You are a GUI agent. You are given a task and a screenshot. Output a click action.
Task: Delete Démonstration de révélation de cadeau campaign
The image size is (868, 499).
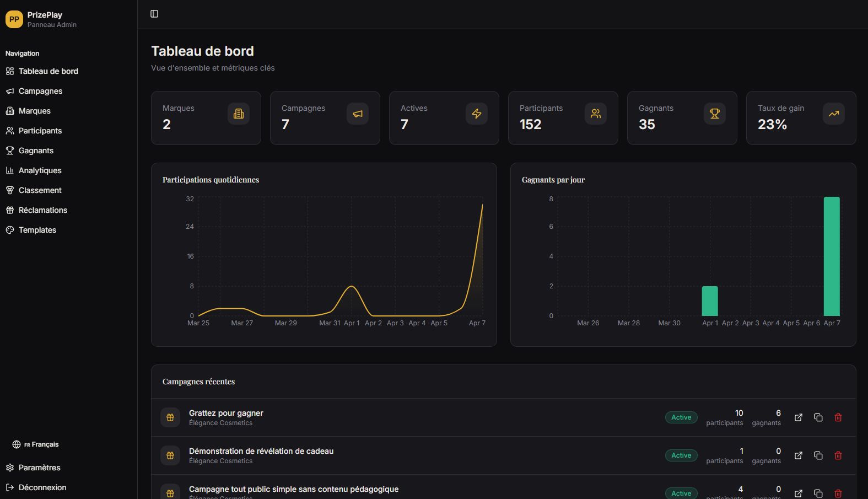(838, 455)
